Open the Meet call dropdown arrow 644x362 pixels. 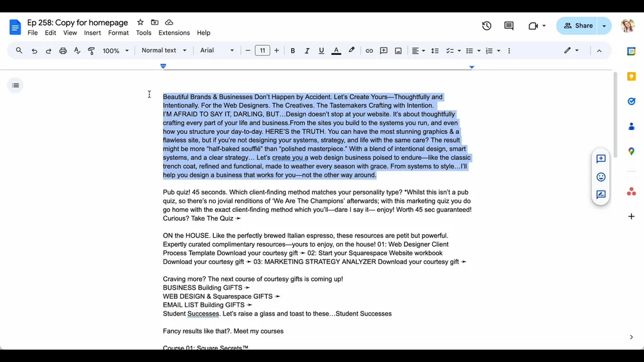tap(544, 26)
